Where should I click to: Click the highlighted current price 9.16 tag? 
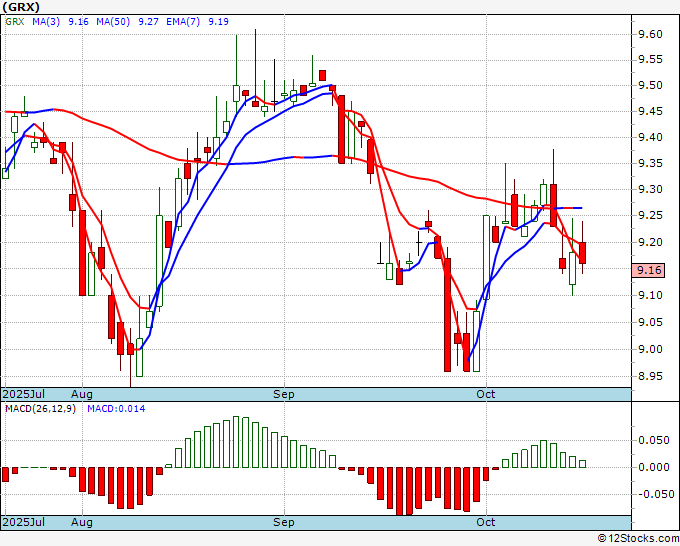(x=649, y=270)
